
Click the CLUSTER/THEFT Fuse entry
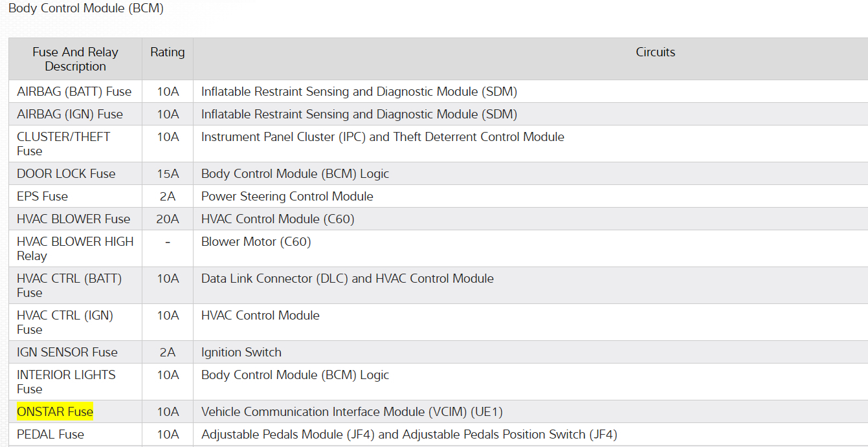point(63,144)
